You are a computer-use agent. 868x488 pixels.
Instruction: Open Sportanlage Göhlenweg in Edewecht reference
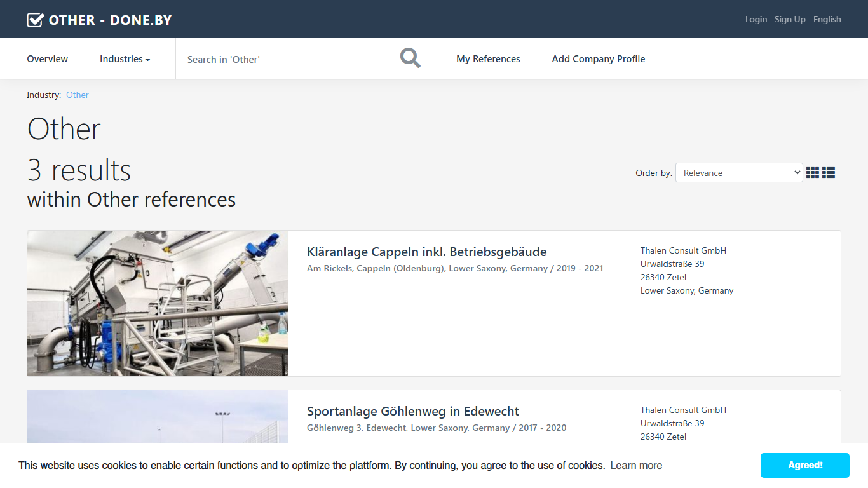coord(413,411)
